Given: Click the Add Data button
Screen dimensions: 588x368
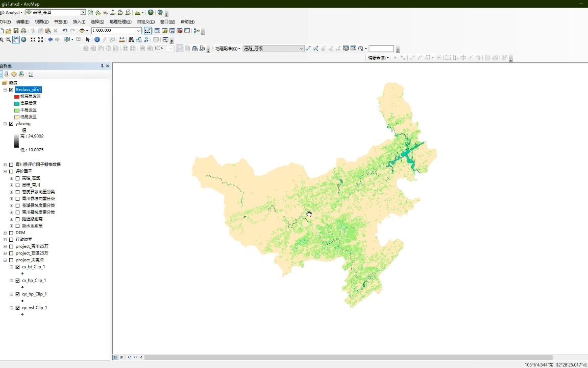Looking at the screenshot, I should 82,31.
